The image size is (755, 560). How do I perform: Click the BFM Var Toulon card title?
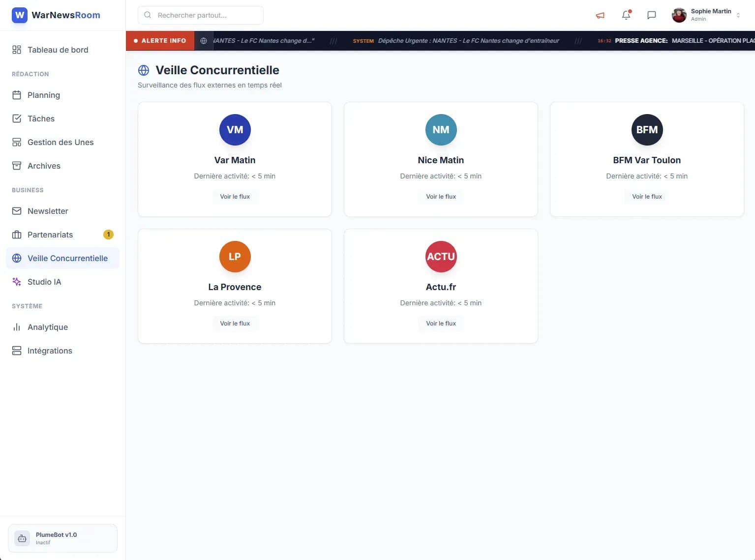point(647,160)
